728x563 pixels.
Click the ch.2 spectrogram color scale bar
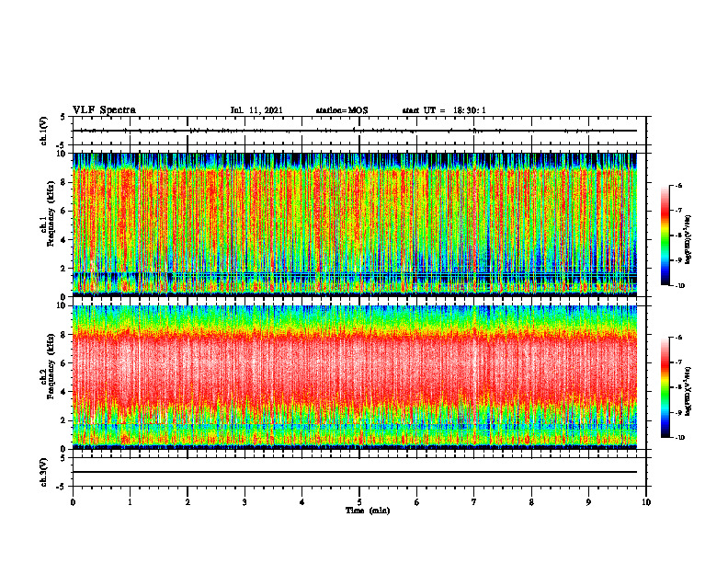665,387
